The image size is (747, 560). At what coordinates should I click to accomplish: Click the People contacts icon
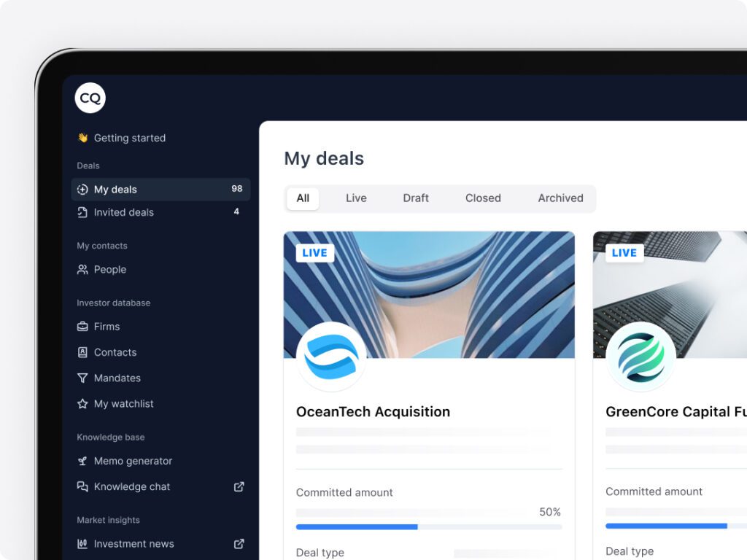pos(82,270)
